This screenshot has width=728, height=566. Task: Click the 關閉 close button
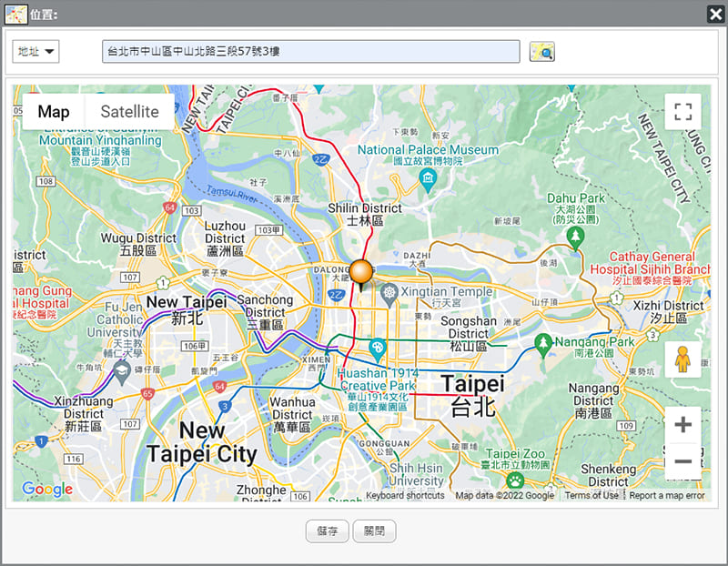374,531
